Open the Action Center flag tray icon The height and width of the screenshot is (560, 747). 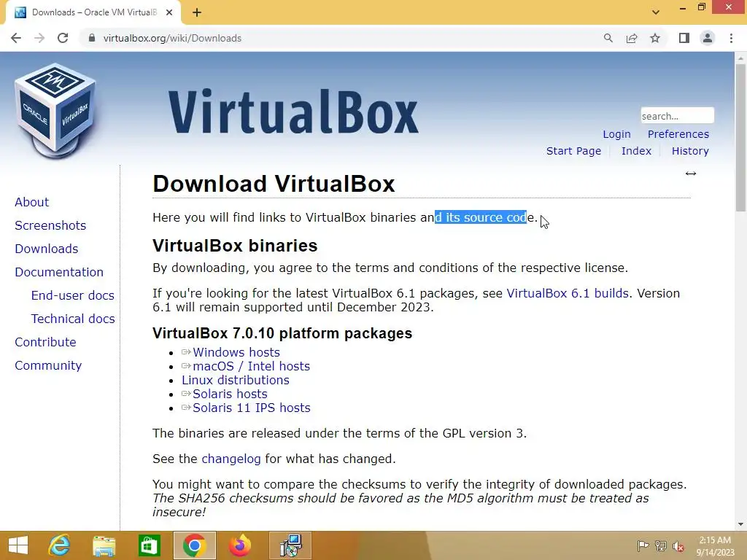click(x=643, y=545)
